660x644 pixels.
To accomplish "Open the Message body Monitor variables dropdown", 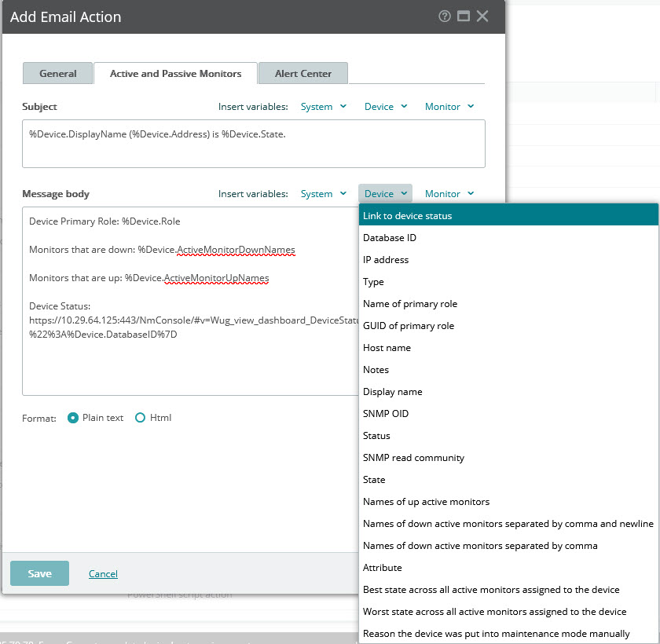I will click(449, 194).
